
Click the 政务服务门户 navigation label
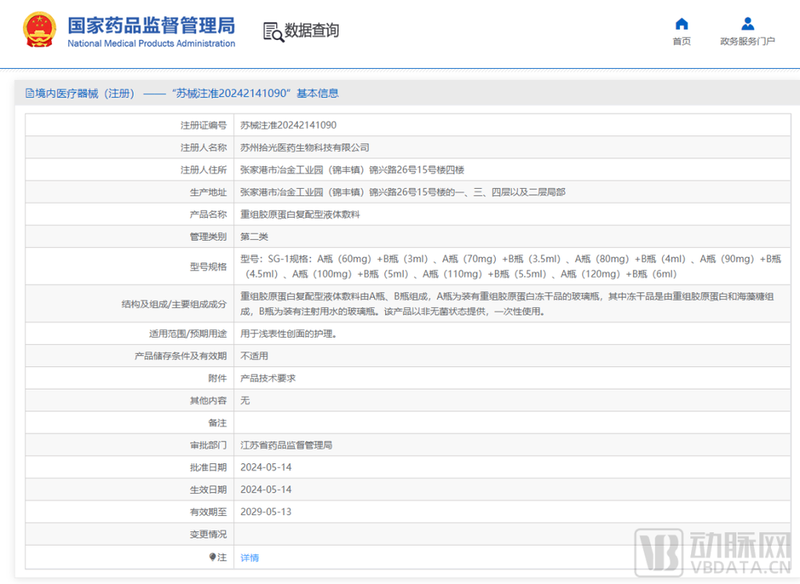pyautogui.click(x=747, y=42)
